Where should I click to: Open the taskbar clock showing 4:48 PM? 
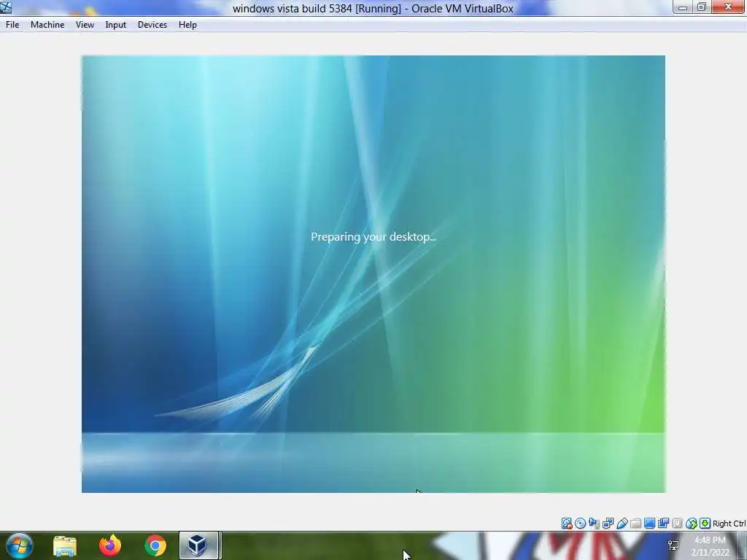pyautogui.click(x=711, y=546)
